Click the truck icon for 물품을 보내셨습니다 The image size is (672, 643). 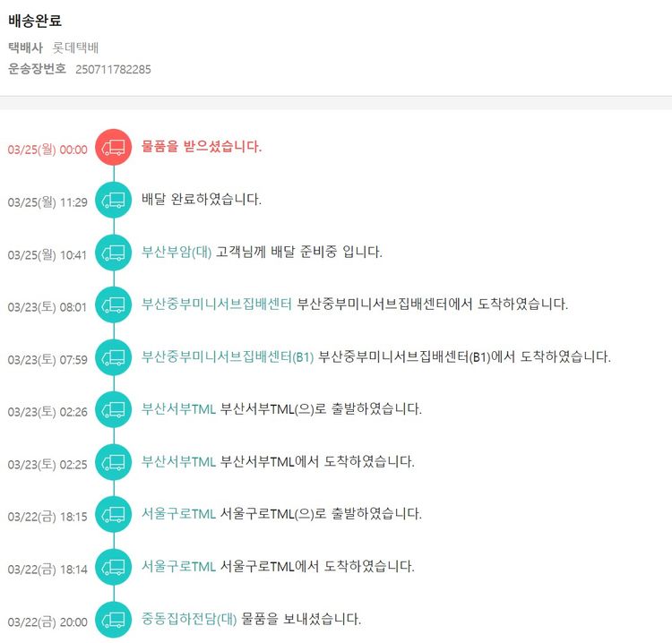point(114,619)
